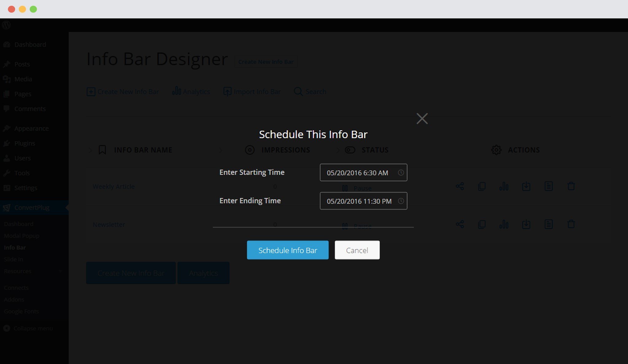Click Create New Info Bar toolbar link
The width and height of the screenshot is (628, 364).
coord(123,91)
